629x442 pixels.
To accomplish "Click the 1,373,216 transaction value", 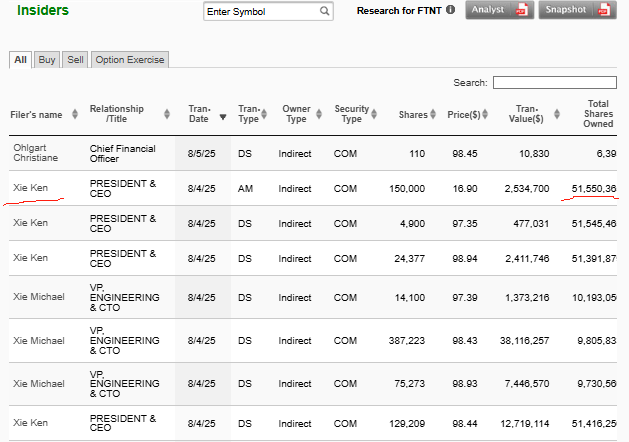I will pos(527,298).
